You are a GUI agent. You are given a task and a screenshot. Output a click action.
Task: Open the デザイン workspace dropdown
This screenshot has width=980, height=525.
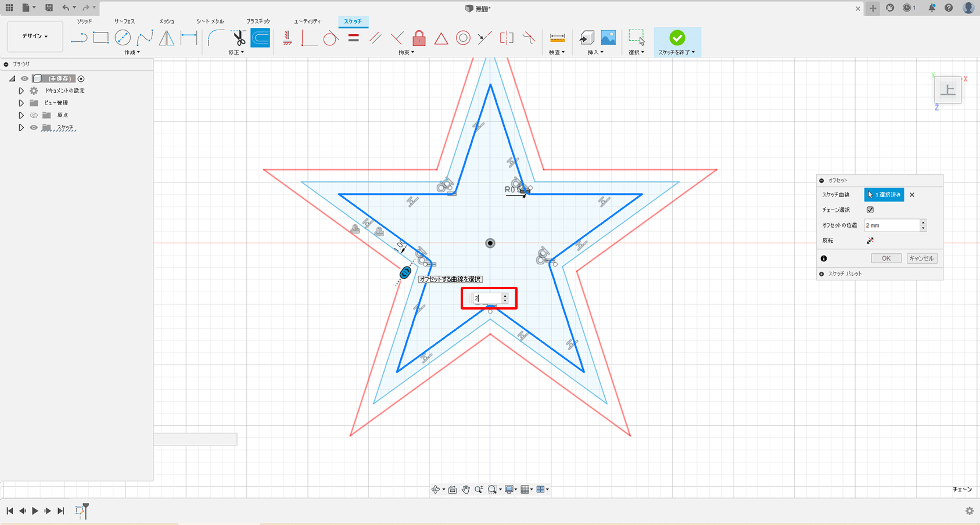click(35, 37)
